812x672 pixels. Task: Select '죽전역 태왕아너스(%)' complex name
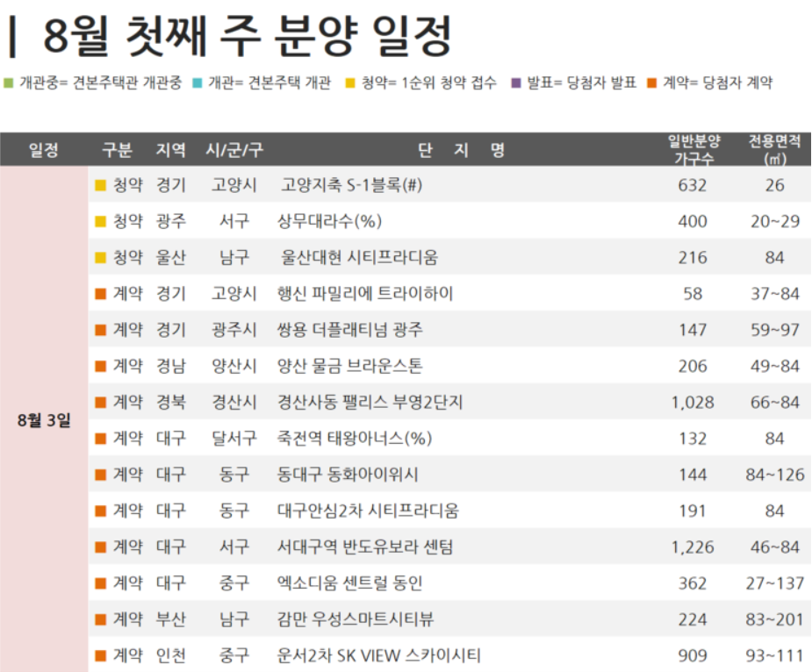click(x=355, y=439)
